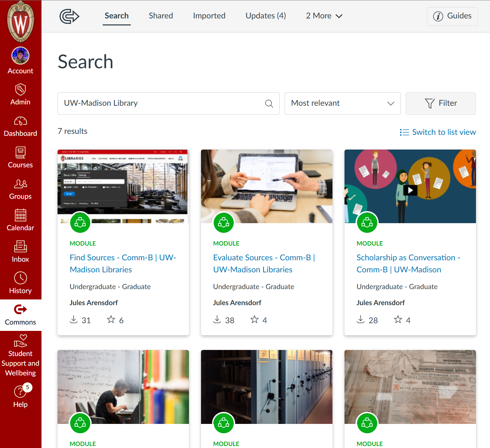Open Evaluate Sources - Comm-B module link
490x448 pixels.
[264, 264]
